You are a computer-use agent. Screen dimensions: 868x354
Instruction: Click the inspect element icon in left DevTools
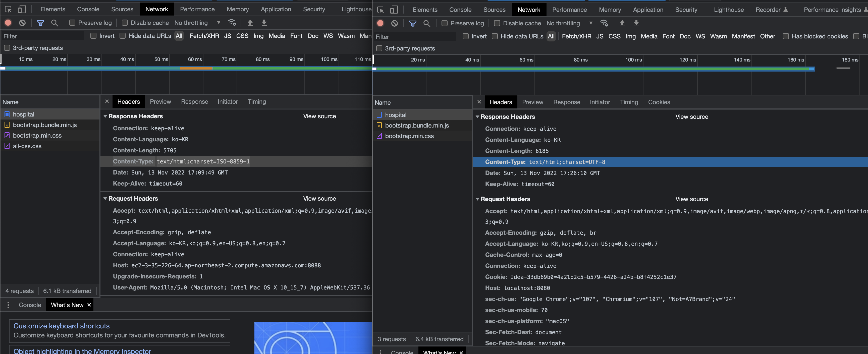click(8, 9)
